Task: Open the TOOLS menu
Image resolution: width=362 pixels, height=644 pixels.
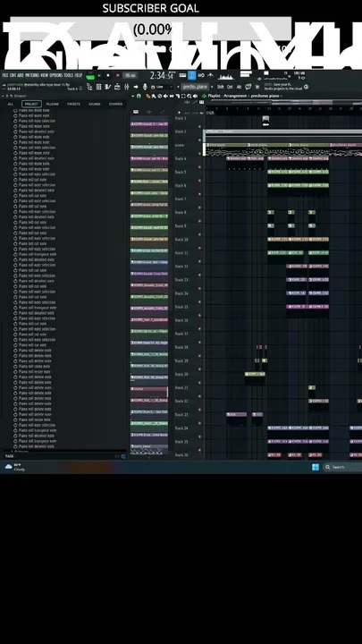Action: click(69, 75)
